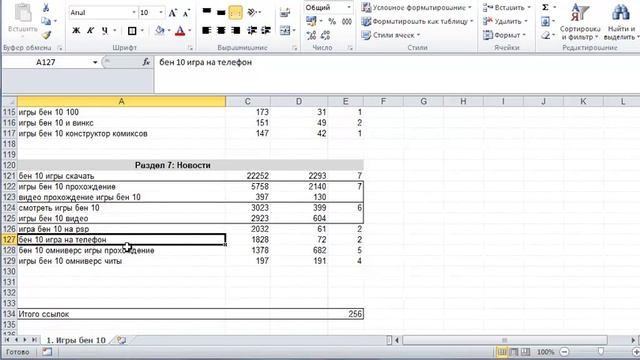This screenshot has width=640, height=360.
Task: Click the fx insert function icon
Action: pos(146,62)
